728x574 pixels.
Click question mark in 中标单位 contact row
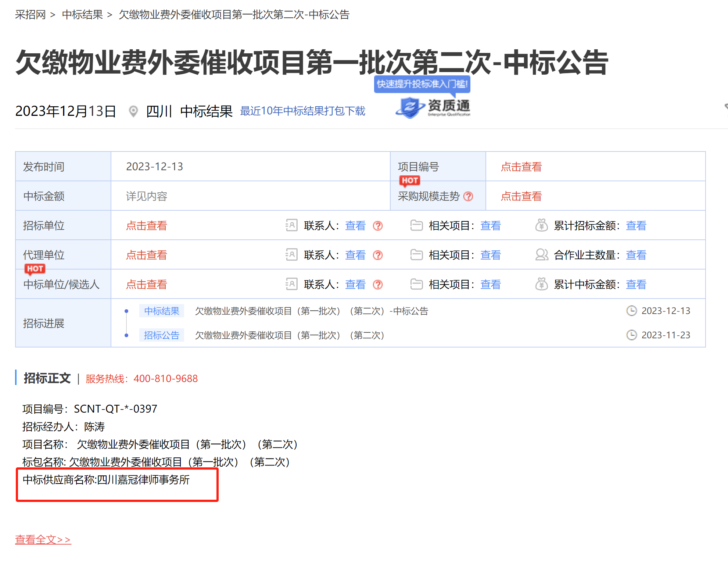[378, 285]
